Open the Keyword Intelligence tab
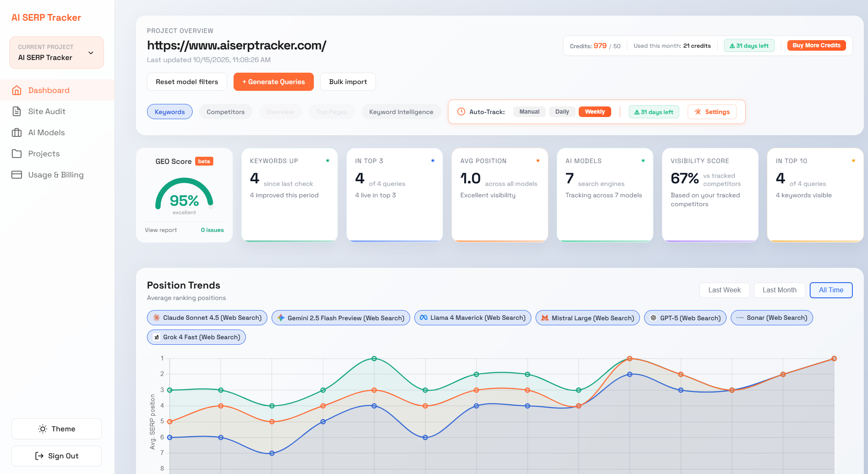Image resolution: width=868 pixels, height=474 pixels. click(x=401, y=112)
